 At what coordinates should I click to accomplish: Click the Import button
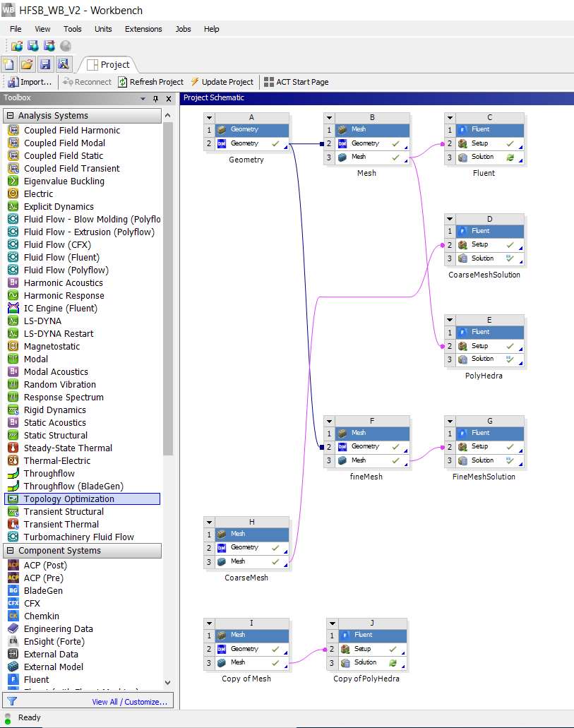29,82
